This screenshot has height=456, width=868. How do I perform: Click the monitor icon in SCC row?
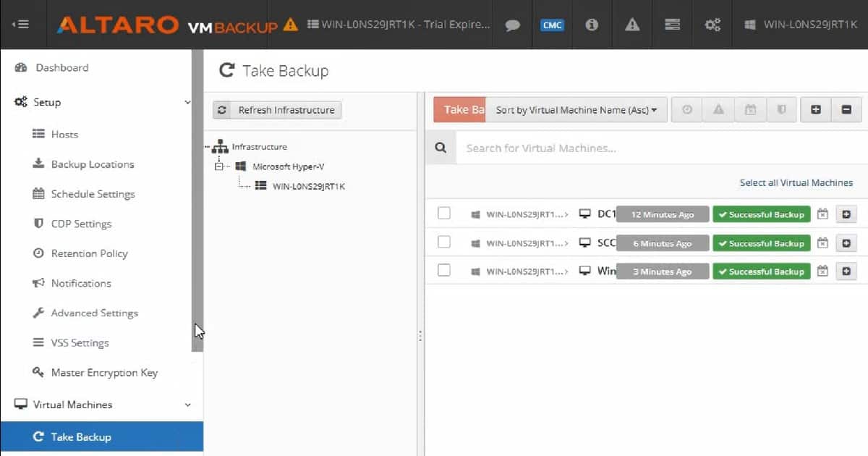pos(585,243)
